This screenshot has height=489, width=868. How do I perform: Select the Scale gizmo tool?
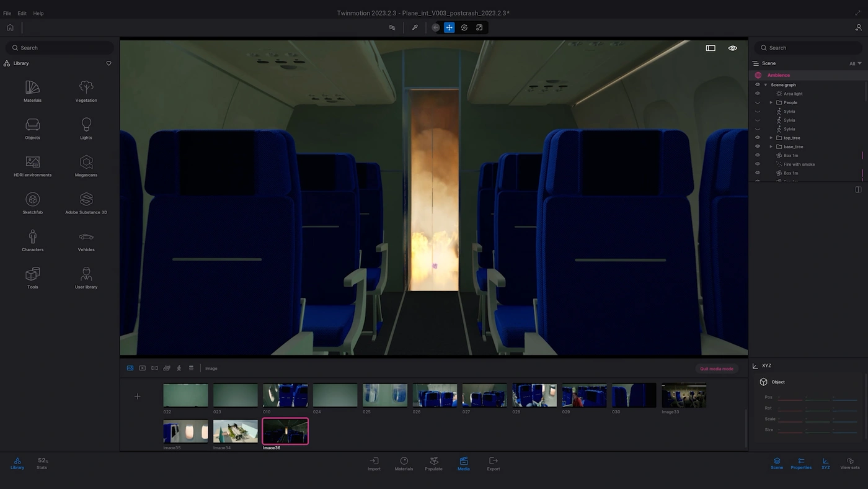[x=479, y=27]
